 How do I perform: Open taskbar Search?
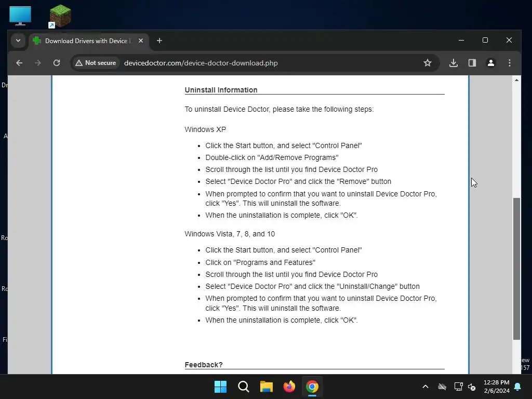(244, 387)
